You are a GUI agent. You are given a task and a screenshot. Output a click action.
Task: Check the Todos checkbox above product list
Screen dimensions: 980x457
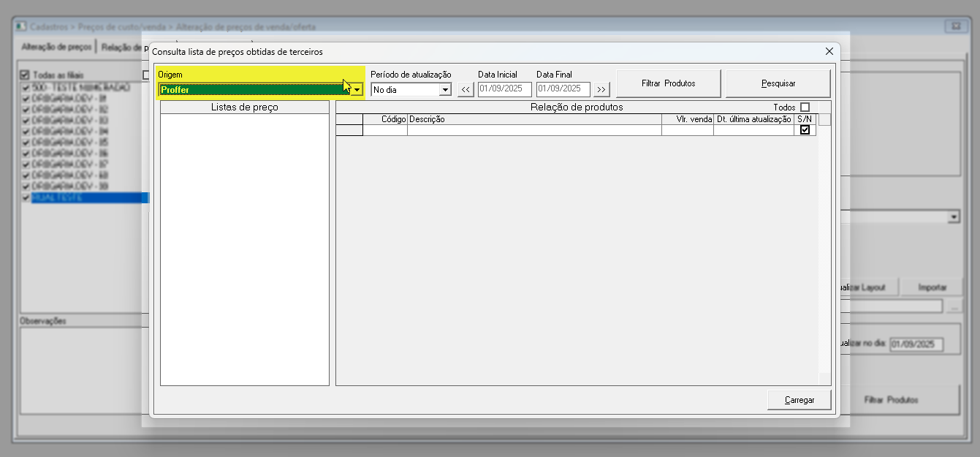[805, 107]
